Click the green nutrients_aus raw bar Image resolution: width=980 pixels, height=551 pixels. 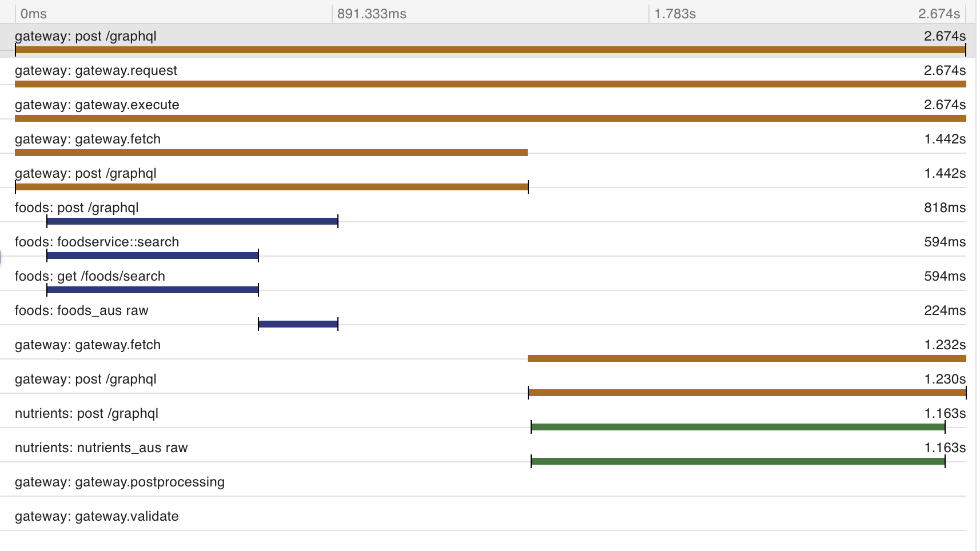pyautogui.click(x=738, y=461)
